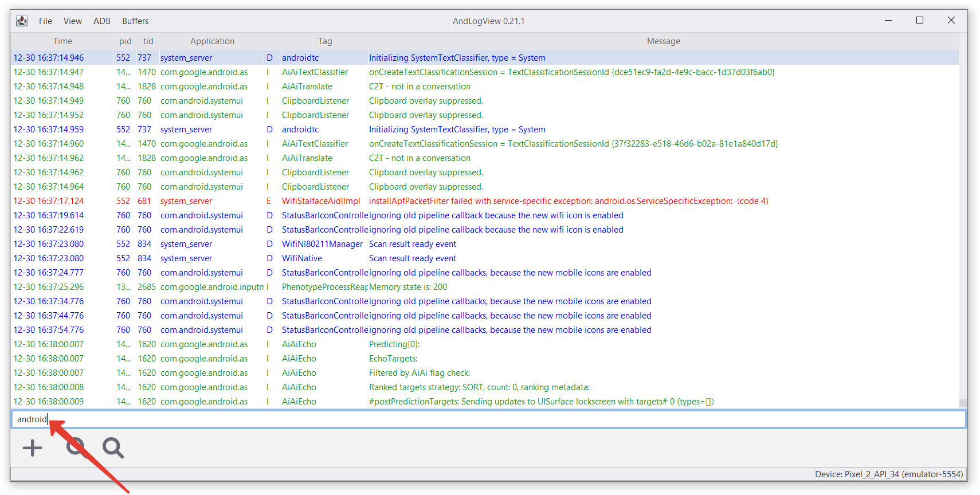Screen dimensions: 980x495
Task: Select the log row timestamped 16:37:14.947
Action: point(485,72)
